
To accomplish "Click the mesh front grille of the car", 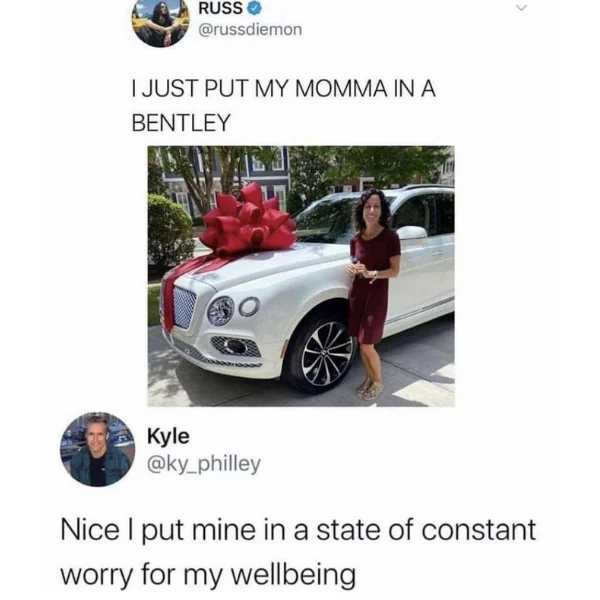I will 184,308.
